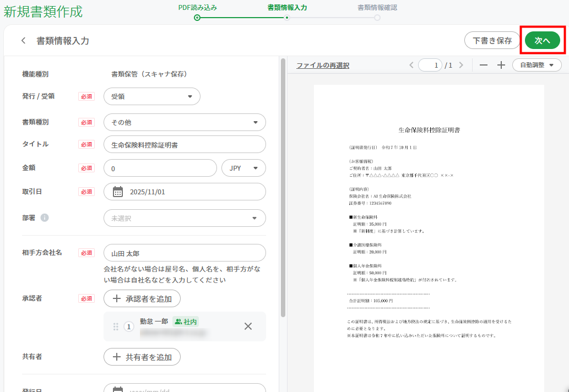Click the 下書き保存 button

tap(492, 40)
